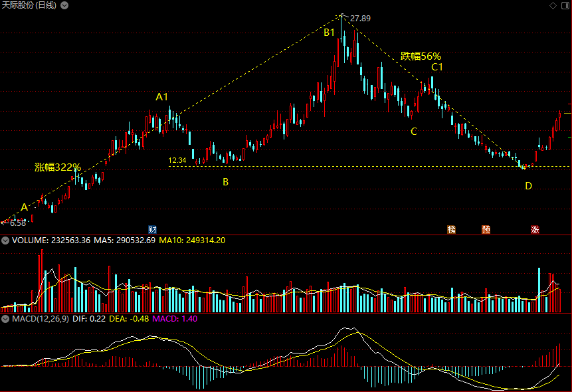Toggle the side panel icon at top right

click(x=564, y=5)
